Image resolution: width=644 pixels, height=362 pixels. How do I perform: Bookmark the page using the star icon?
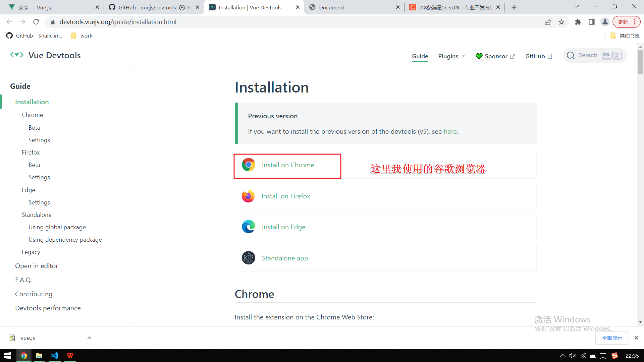[562, 22]
